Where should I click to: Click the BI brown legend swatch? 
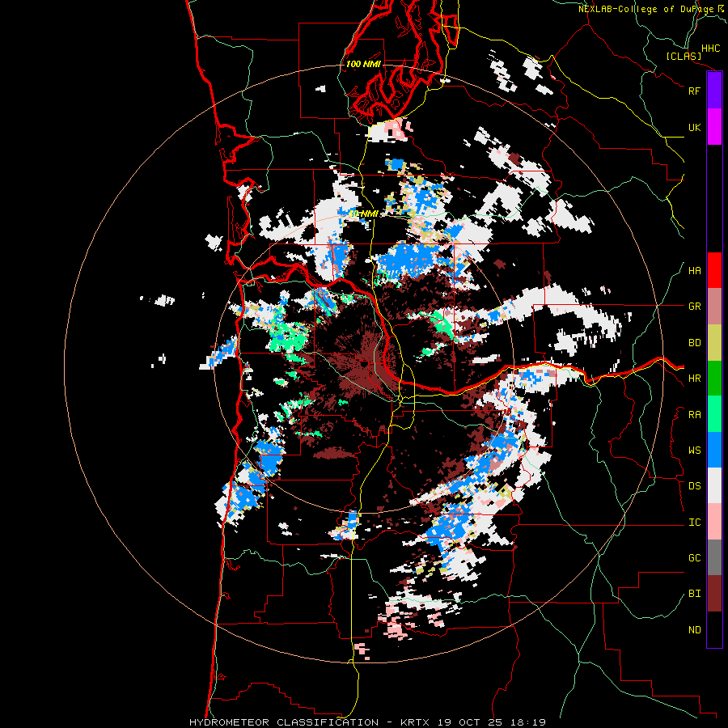pos(714,594)
